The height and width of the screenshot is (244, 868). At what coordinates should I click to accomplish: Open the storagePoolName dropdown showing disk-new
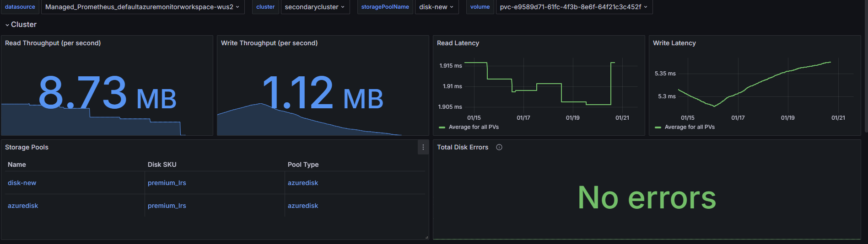[x=437, y=7]
